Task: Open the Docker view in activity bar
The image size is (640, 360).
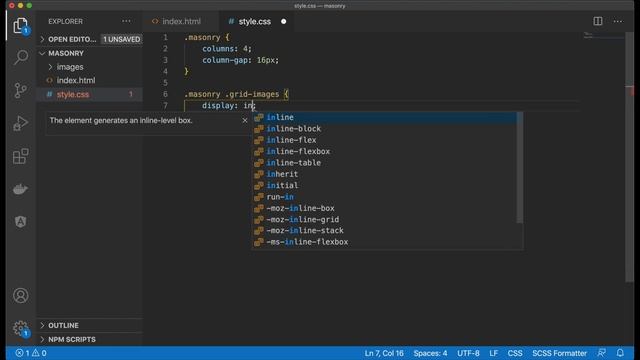Action: click(20, 189)
